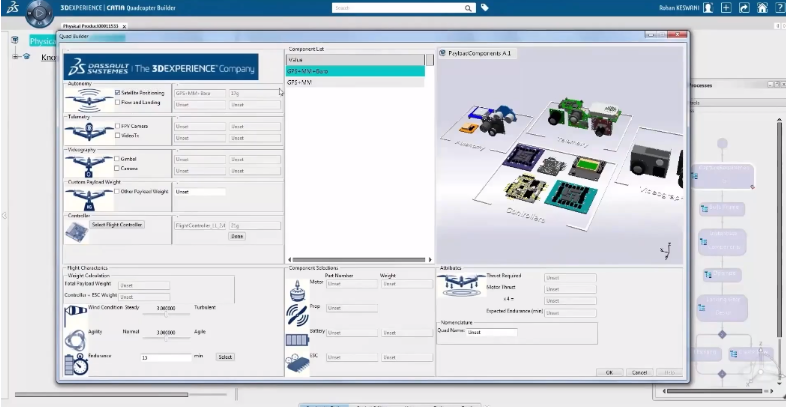Screen dimensions: 786x407
Task: Click the Agility gyroscope icon
Action: pos(75,340)
